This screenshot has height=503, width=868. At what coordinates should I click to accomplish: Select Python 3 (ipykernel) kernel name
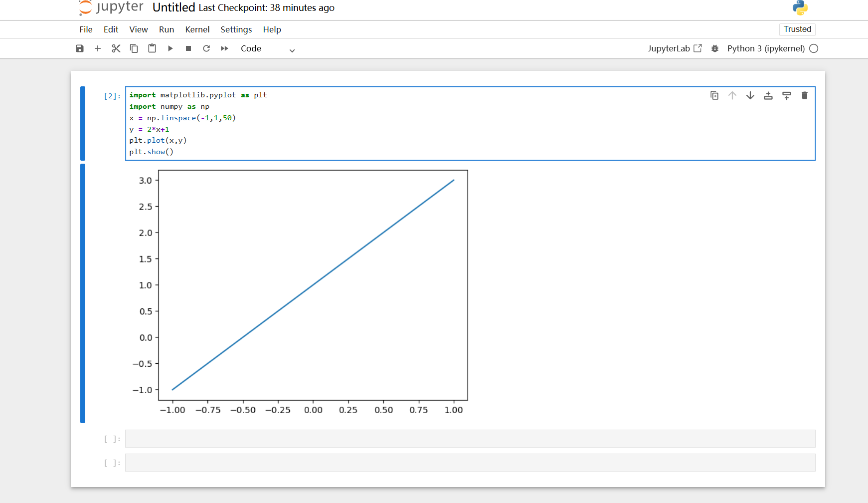(x=766, y=48)
